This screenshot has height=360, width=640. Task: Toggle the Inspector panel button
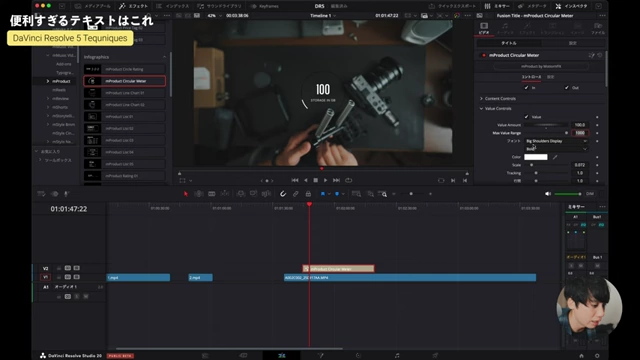[571, 6]
